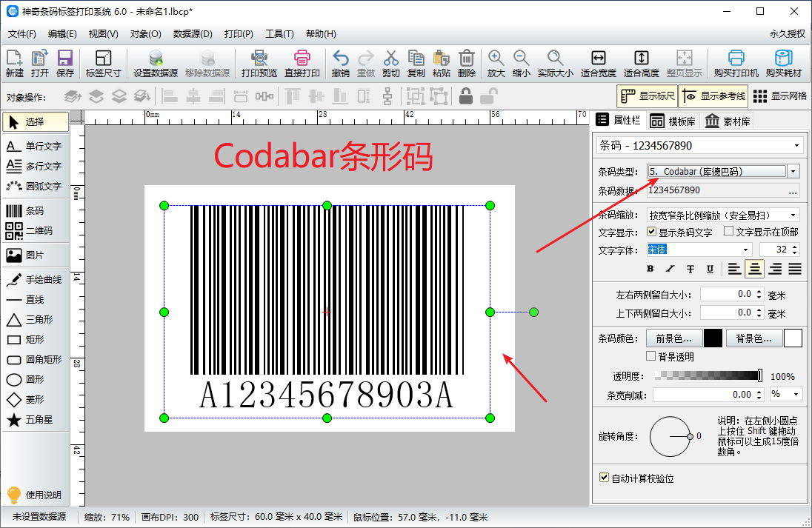Image resolution: width=812 pixels, height=528 pixels.
Task: Check the 背景透明 checkbox
Action: coord(651,356)
